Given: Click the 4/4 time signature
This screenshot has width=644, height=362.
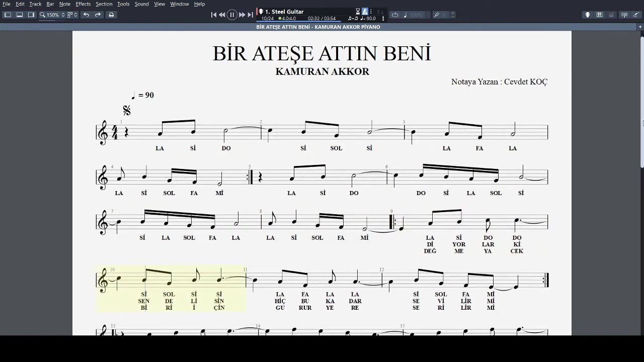Looking at the screenshot, I should pyautogui.click(x=115, y=133).
